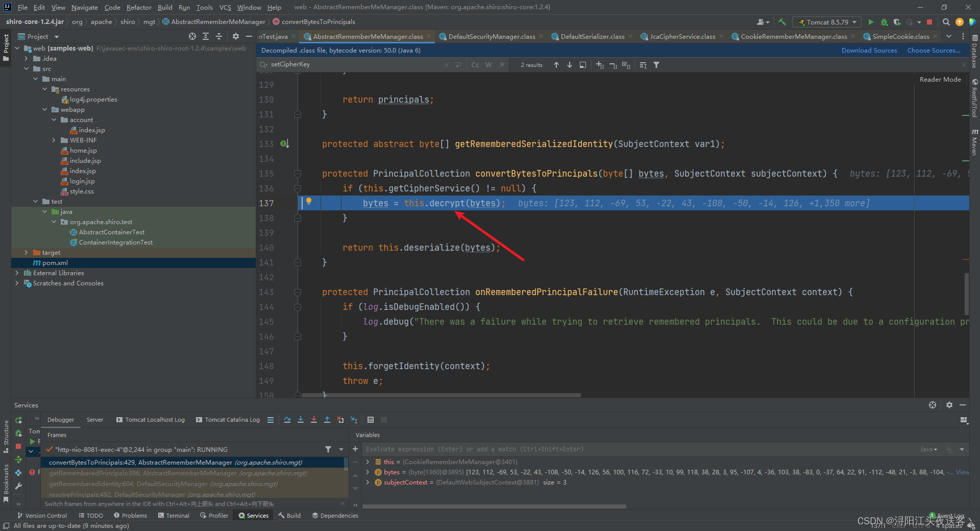Viewport: 980px width, 531px height.
Task: Toggle the method fold marker at line 135
Action: point(298,174)
